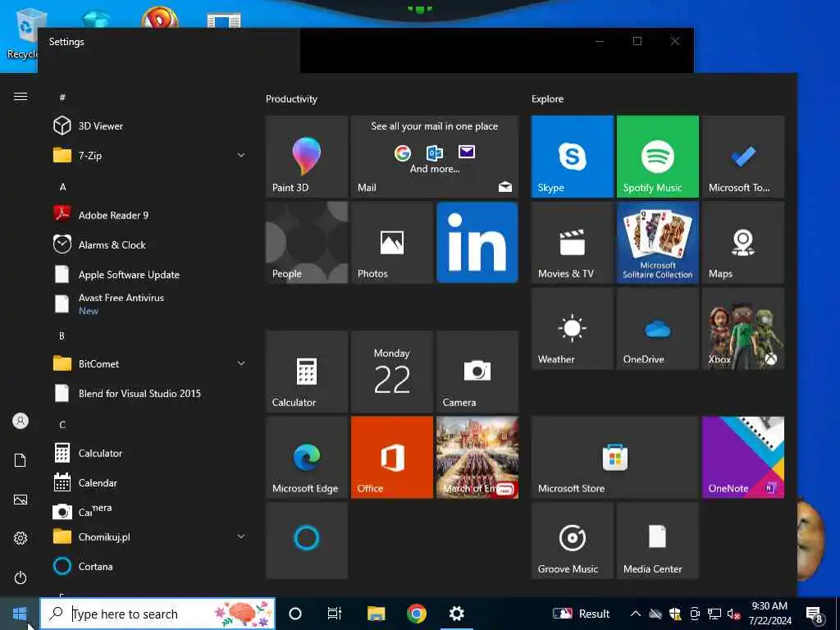Viewport: 840px width, 630px height.
Task: Open the Xbox tile
Action: click(743, 328)
